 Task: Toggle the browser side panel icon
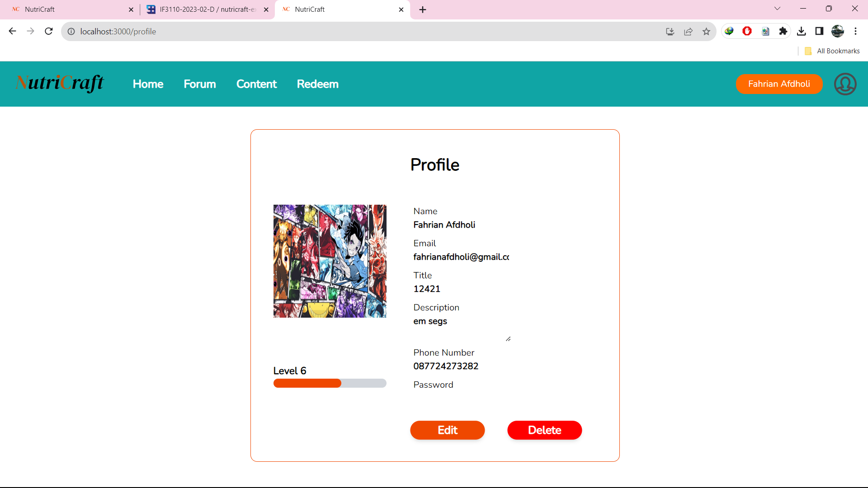coord(819,31)
